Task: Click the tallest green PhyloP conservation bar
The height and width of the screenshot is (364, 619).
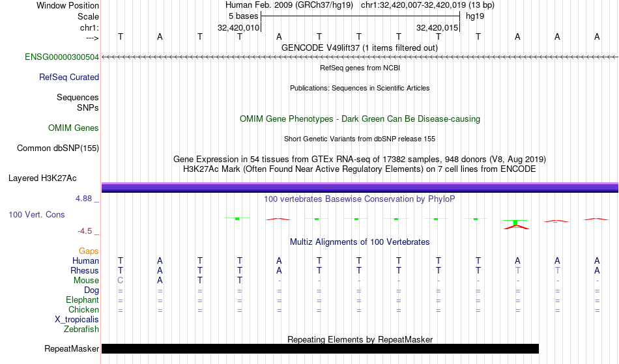Action: point(515,223)
